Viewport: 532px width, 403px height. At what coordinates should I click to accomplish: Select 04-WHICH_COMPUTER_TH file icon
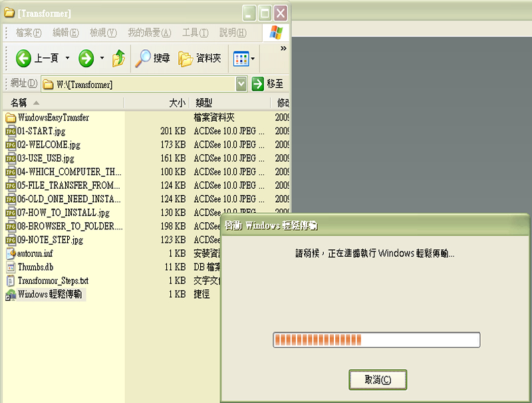coord(11,172)
